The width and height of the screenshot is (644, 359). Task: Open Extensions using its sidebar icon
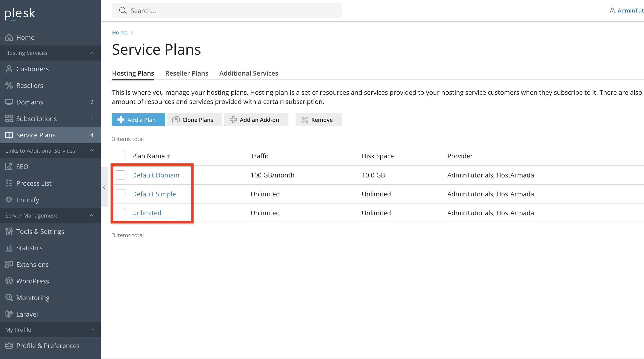[x=9, y=264]
